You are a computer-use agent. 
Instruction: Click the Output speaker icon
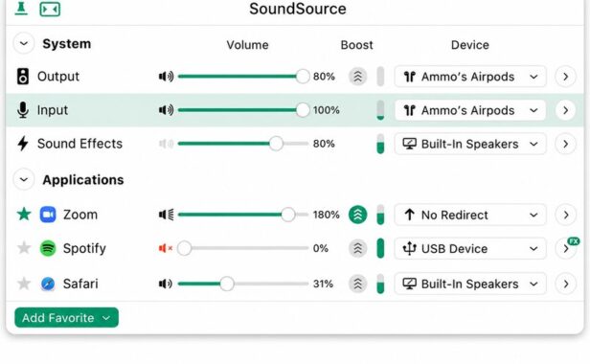[23, 77]
